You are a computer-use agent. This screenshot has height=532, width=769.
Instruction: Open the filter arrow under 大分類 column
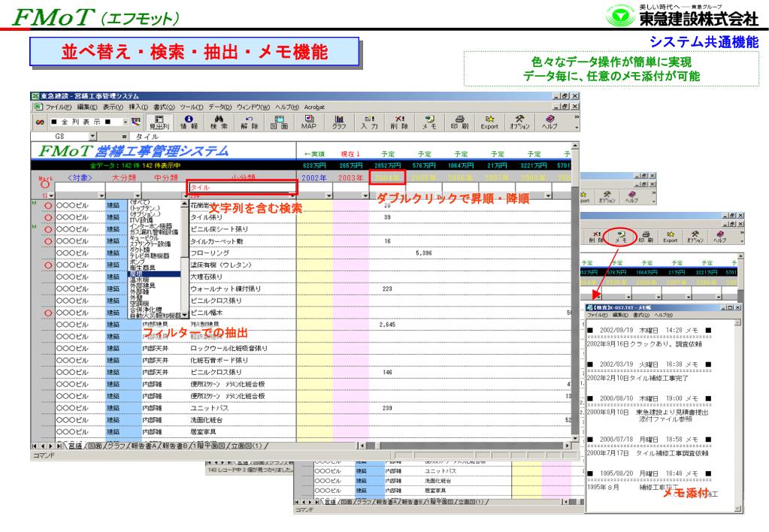click(x=138, y=195)
